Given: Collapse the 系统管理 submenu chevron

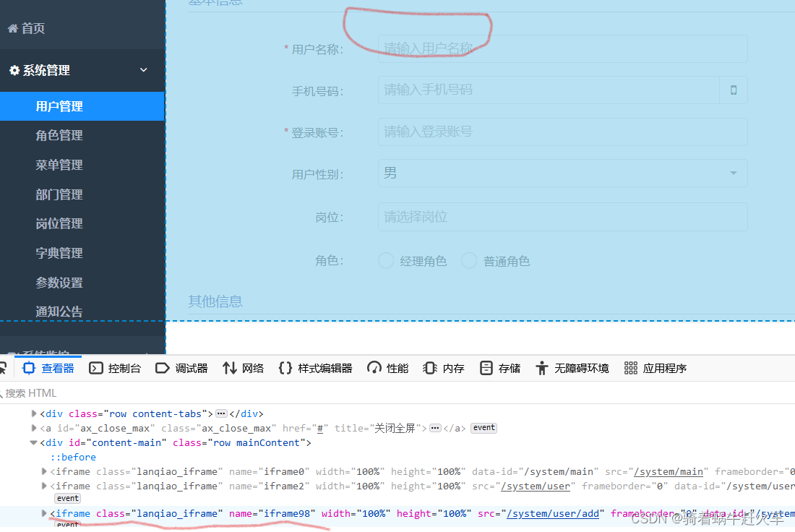Looking at the screenshot, I should coord(142,70).
